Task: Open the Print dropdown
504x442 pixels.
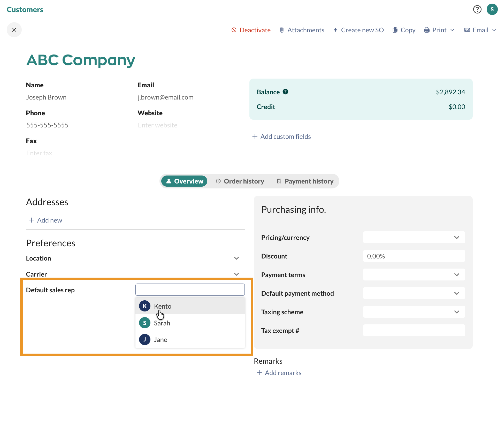Action: (439, 30)
